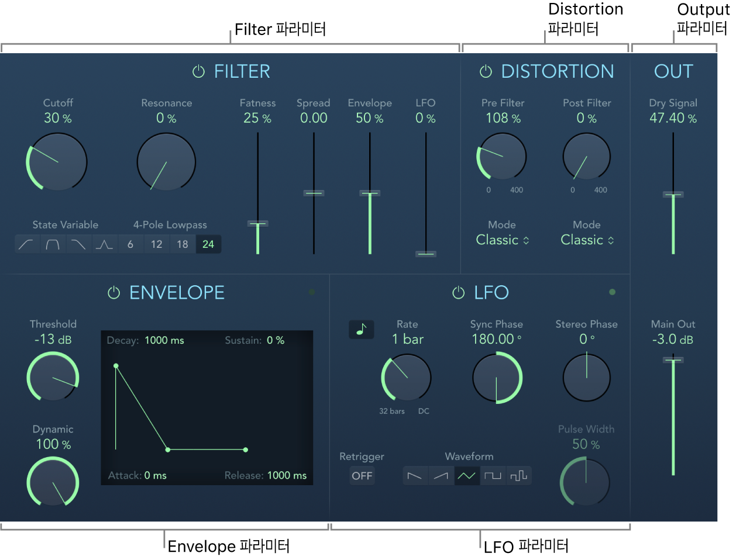Select the downward sawtooth LFO waveform
Viewport: 736px width, 560px height.
point(414,476)
